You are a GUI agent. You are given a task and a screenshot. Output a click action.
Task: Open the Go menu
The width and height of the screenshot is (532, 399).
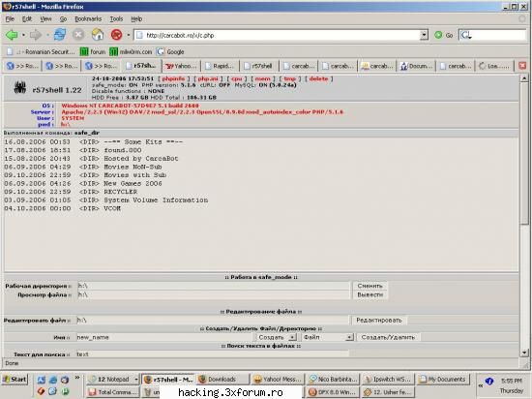[x=63, y=19]
